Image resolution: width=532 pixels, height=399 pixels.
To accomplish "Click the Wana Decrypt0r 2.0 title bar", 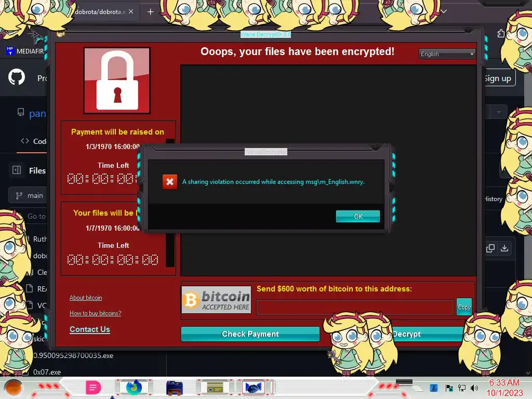I will (x=265, y=34).
